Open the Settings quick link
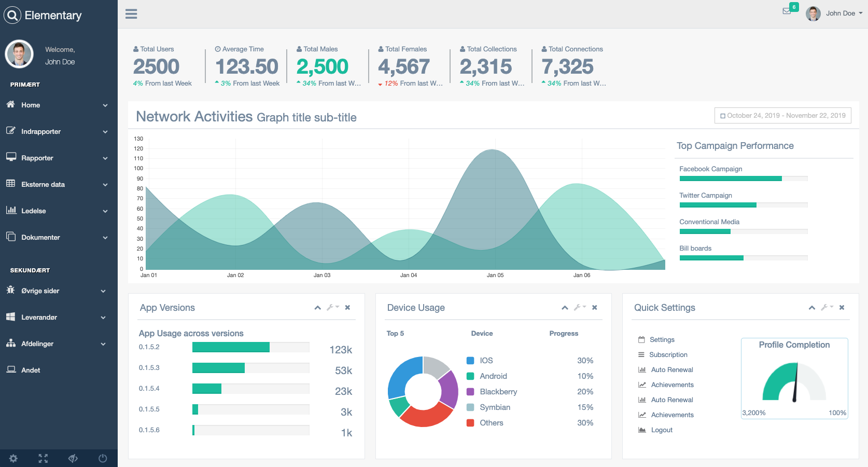Image resolution: width=868 pixels, height=467 pixels. tap(662, 340)
